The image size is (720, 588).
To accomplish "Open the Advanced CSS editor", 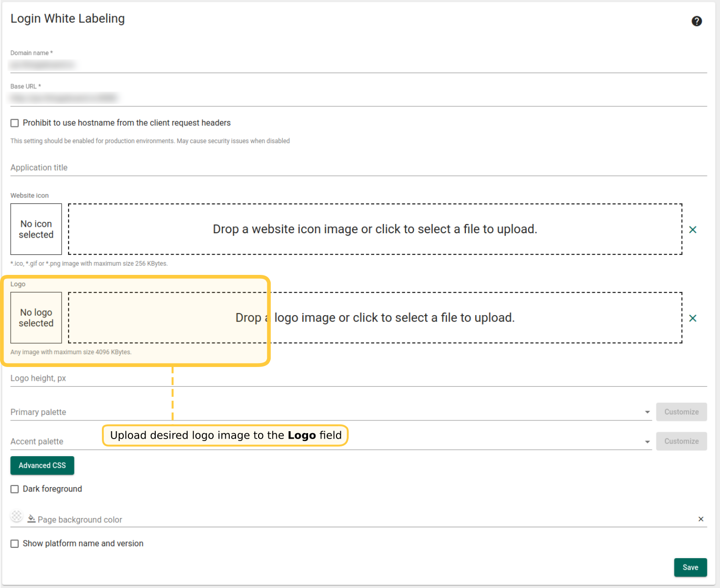I will [42, 465].
